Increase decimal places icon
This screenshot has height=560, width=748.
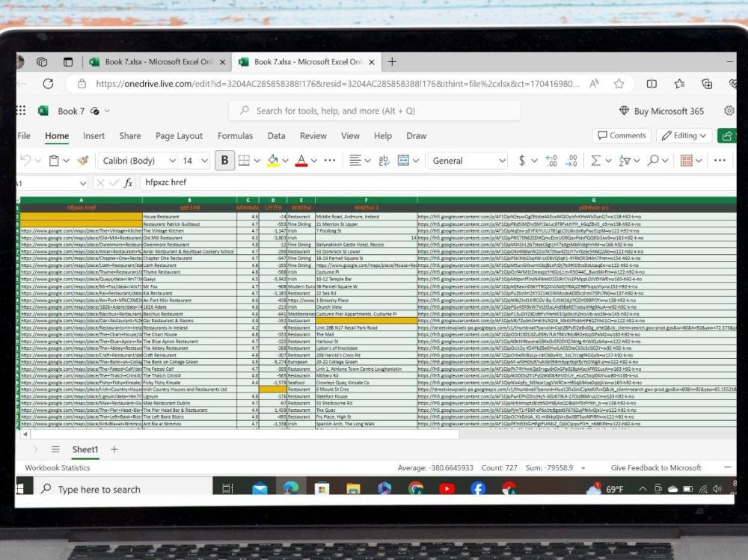[x=571, y=161]
